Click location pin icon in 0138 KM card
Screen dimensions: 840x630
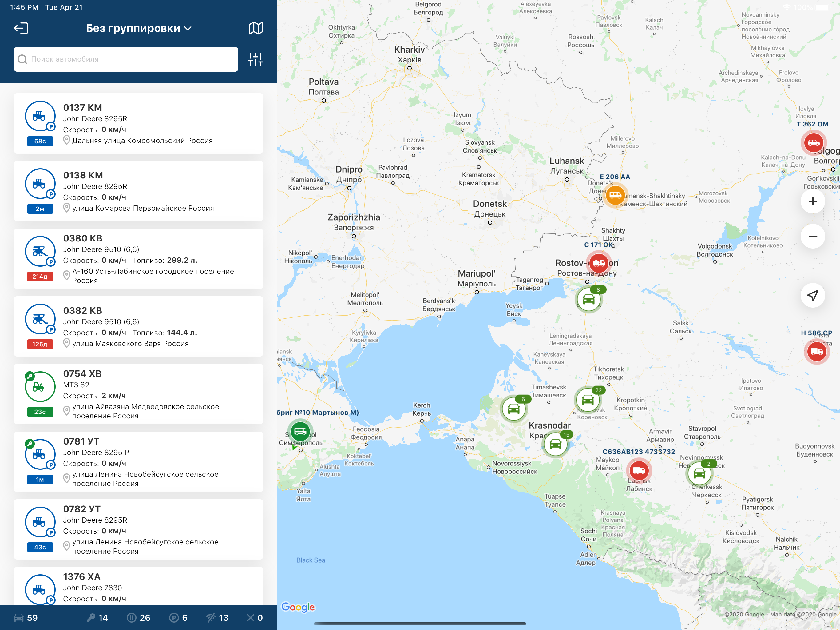(66, 208)
